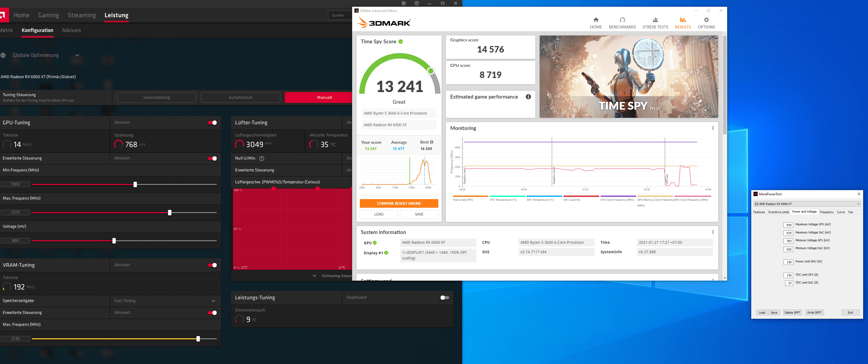
Task: Open the System information three-dot menu
Action: tap(713, 232)
